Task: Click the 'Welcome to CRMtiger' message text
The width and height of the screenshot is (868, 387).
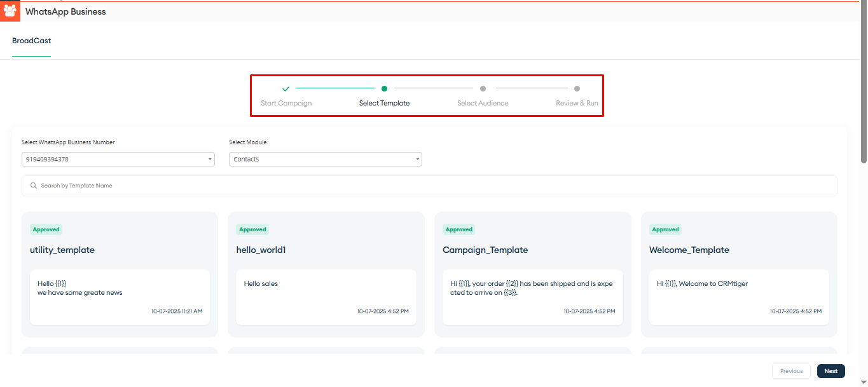Action: pyautogui.click(x=702, y=283)
